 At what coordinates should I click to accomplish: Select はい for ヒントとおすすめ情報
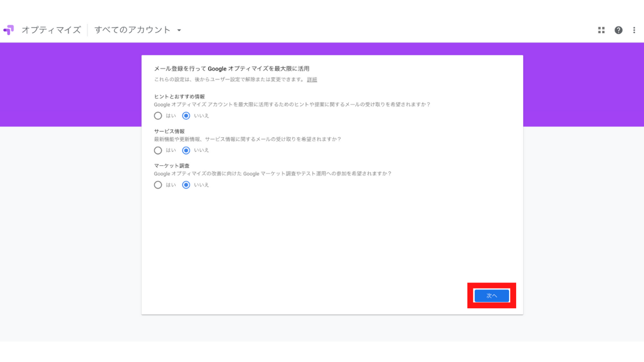[158, 116]
